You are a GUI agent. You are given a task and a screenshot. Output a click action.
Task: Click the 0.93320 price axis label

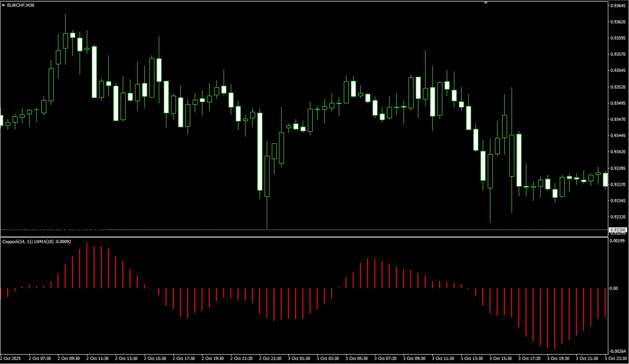[x=618, y=217]
